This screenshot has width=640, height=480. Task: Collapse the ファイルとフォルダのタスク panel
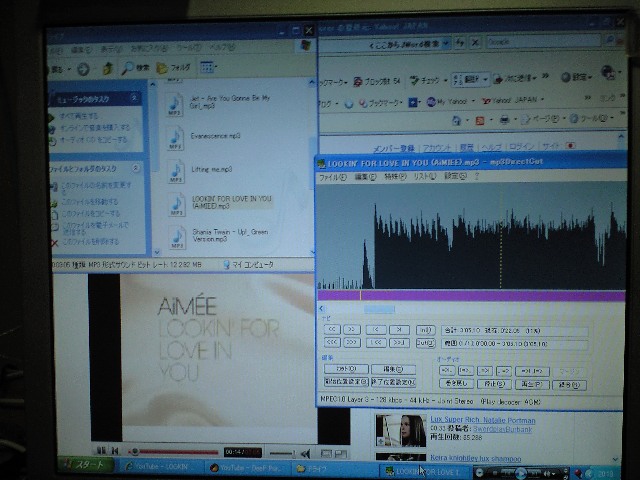136,168
